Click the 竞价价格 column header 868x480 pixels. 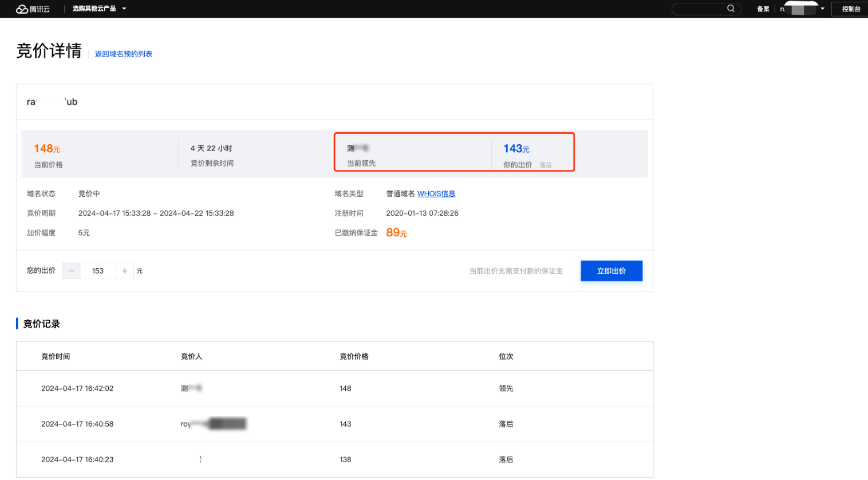(x=354, y=356)
